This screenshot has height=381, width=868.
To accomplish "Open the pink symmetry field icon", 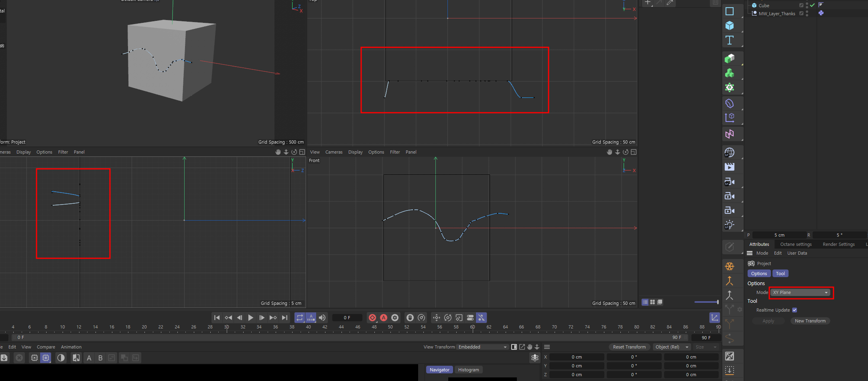I will coord(730,134).
